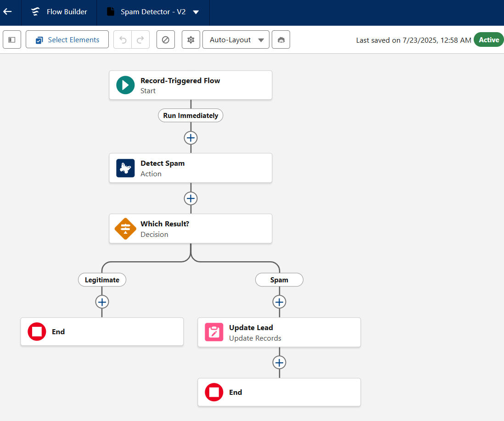Click the Detect Spam action icon

tap(125, 168)
